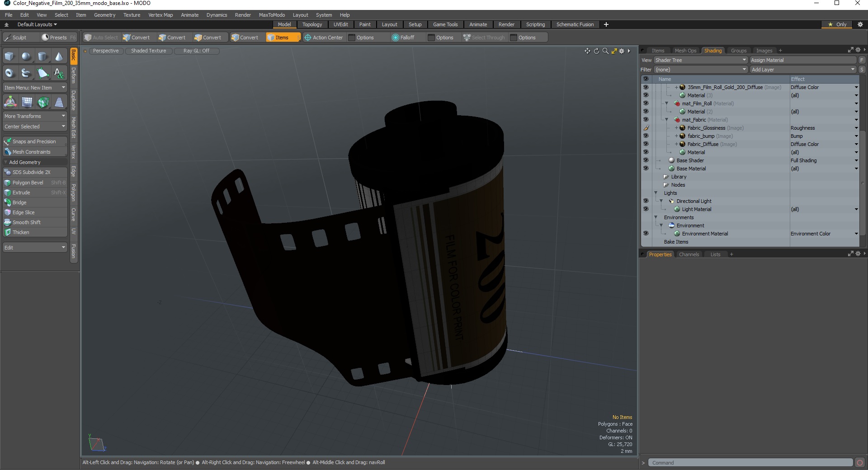868x470 pixels.
Task: Toggle Fabric_Glossiness layer visibility
Action: click(646, 128)
